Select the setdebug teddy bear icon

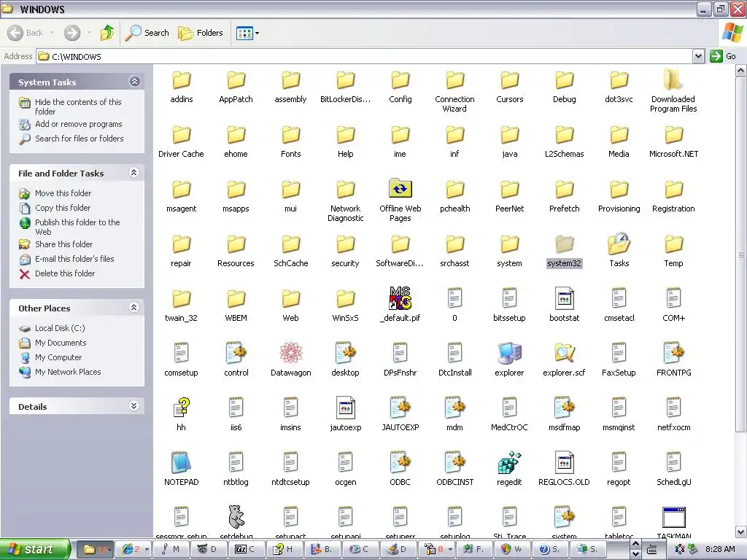point(236,517)
